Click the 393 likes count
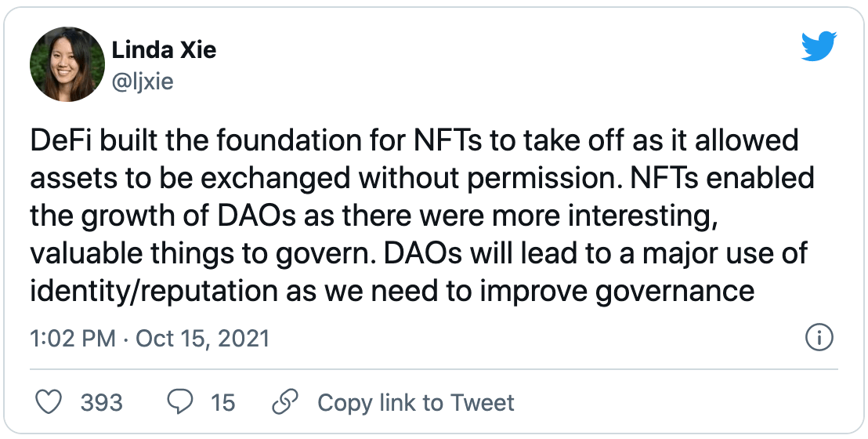Screen dimensions: 868x439 (x=102, y=403)
